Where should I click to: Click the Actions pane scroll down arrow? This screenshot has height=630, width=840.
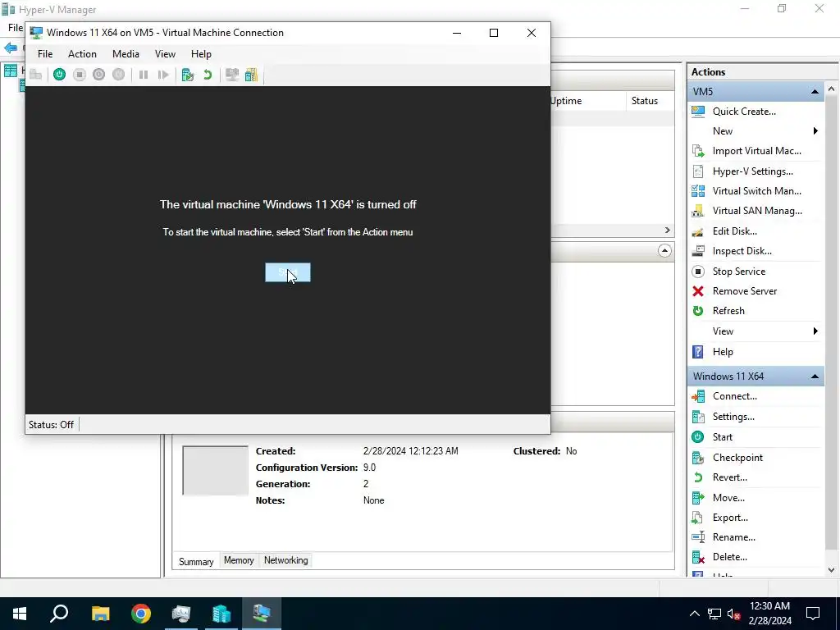pos(832,570)
